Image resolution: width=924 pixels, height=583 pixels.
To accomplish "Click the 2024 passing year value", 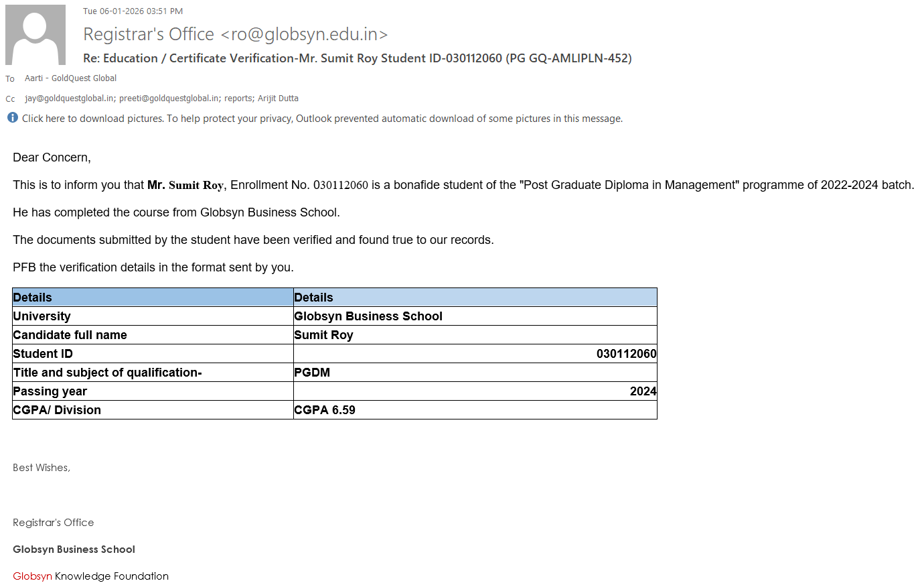I will click(x=643, y=391).
